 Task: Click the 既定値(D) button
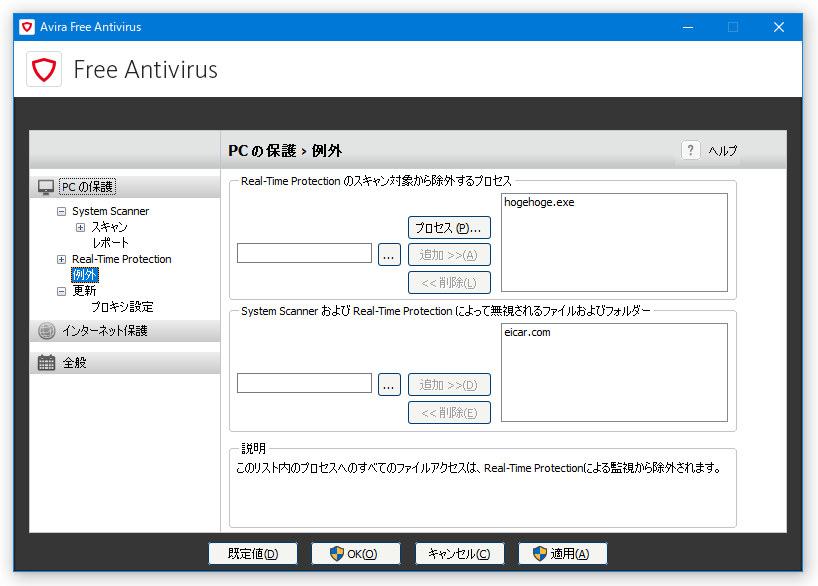click(x=253, y=554)
